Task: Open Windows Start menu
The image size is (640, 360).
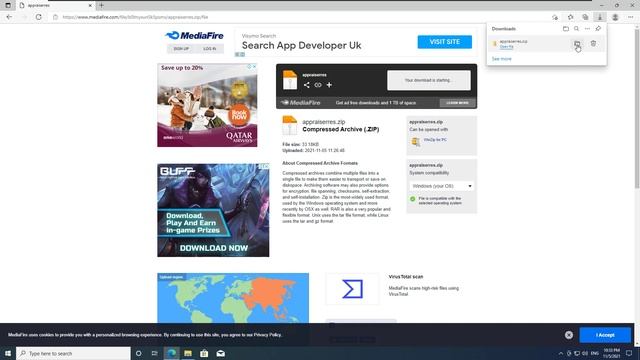Action: [x=7, y=353]
